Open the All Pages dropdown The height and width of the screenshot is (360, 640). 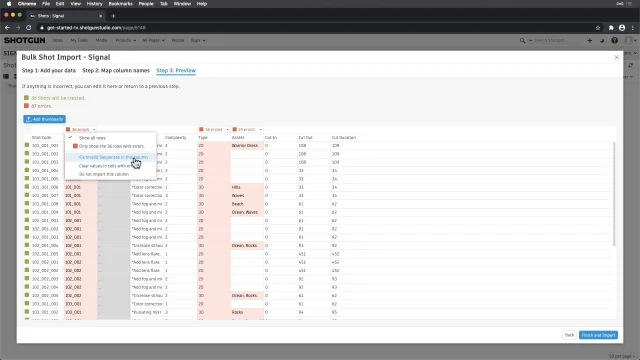click(x=153, y=40)
